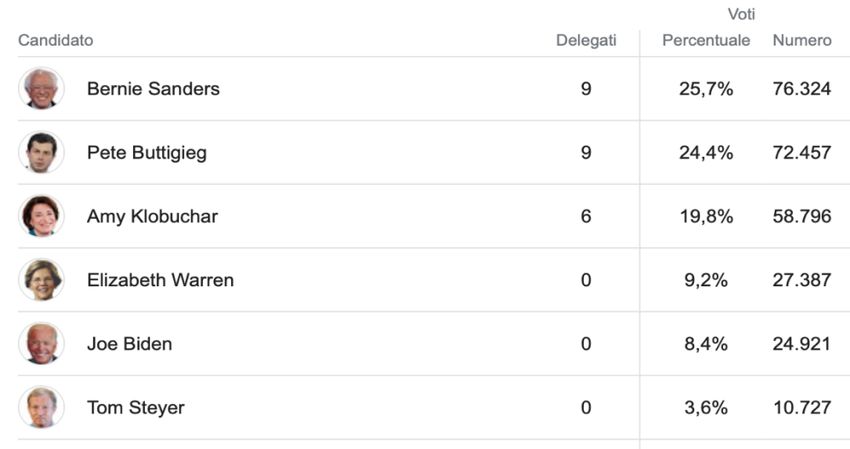Select the Pete Buttigieg name
This screenshot has width=850, height=449.
click(x=147, y=153)
